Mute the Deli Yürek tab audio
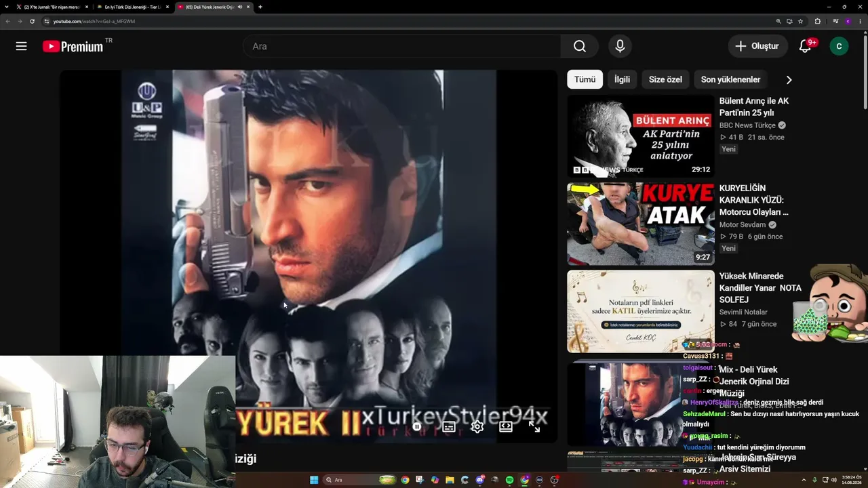 [240, 7]
